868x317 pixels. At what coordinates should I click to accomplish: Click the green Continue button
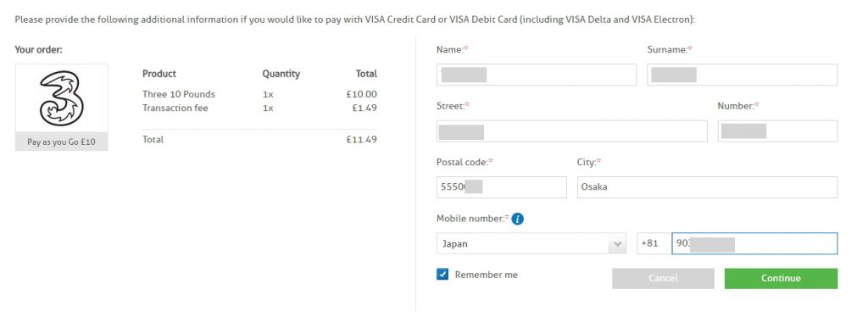coord(781,278)
